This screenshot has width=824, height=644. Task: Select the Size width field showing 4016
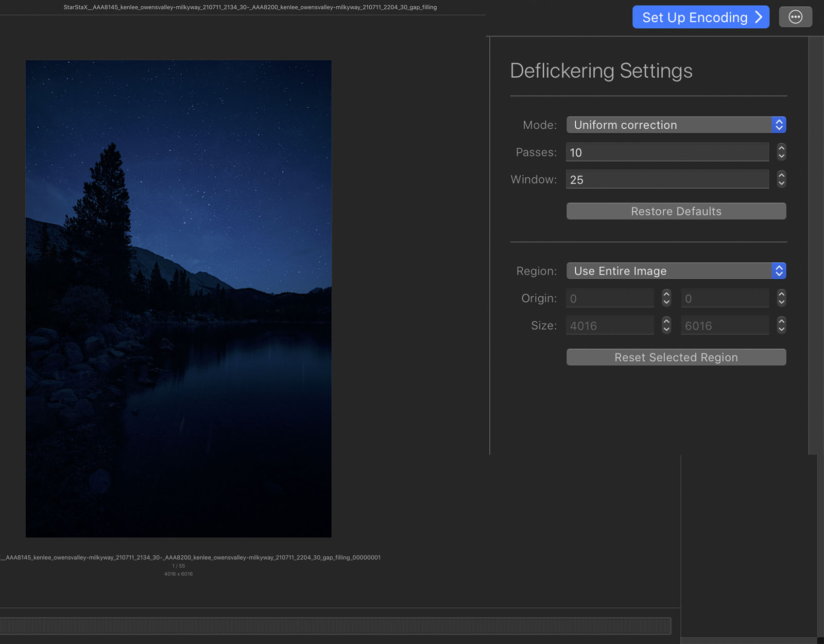tap(610, 326)
